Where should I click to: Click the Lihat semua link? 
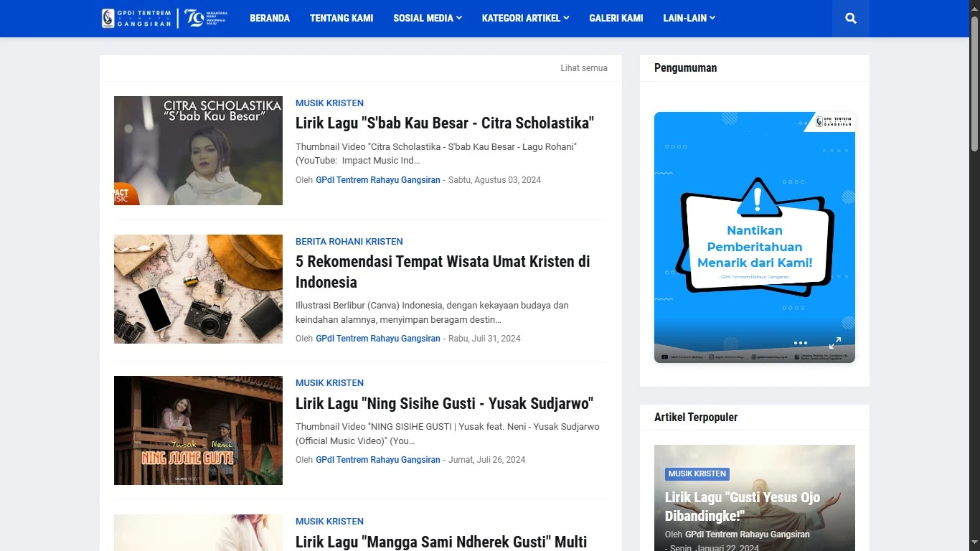click(x=584, y=68)
